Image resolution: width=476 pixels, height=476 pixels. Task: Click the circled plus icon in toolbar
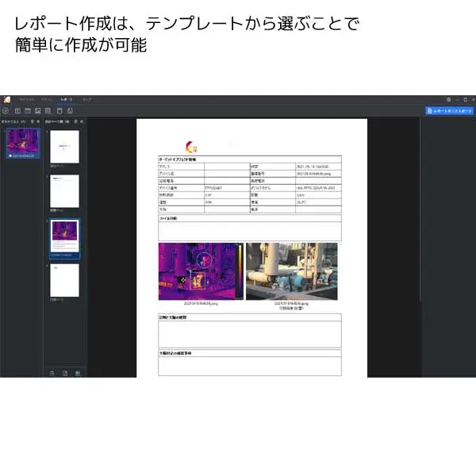click(x=7, y=110)
